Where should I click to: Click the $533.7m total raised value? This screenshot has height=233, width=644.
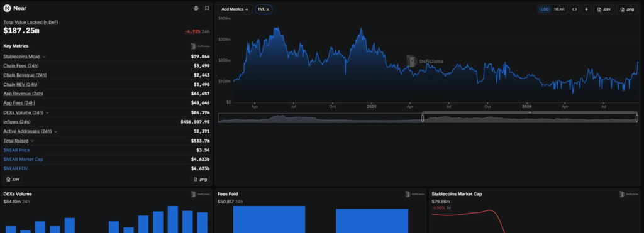point(201,141)
